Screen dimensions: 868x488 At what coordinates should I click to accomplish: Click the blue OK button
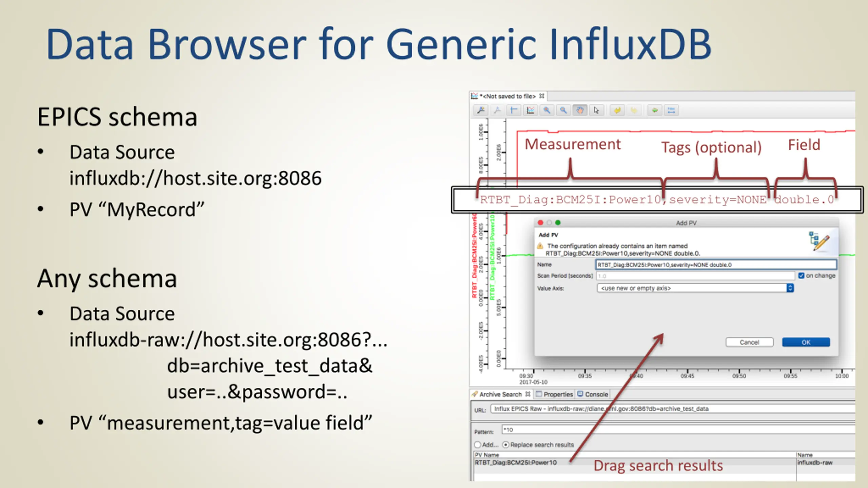[x=806, y=342]
